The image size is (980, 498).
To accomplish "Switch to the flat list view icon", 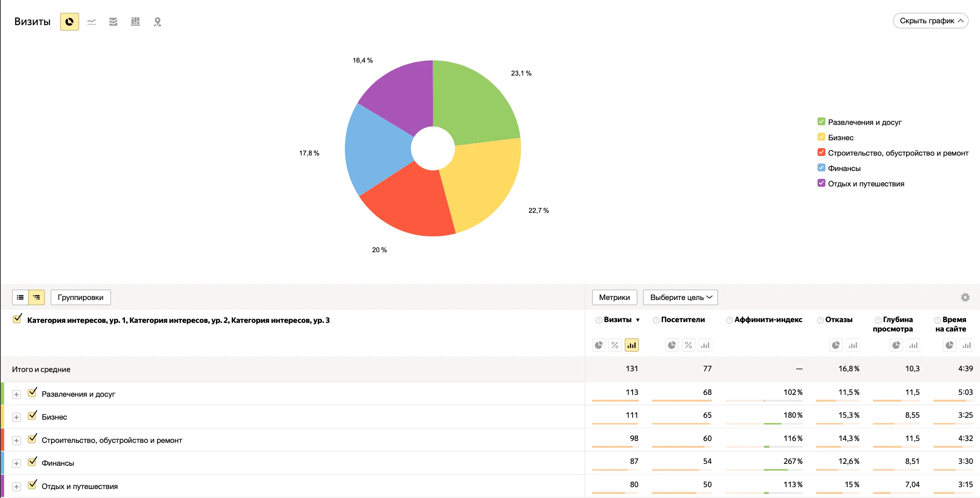I will click(x=21, y=297).
